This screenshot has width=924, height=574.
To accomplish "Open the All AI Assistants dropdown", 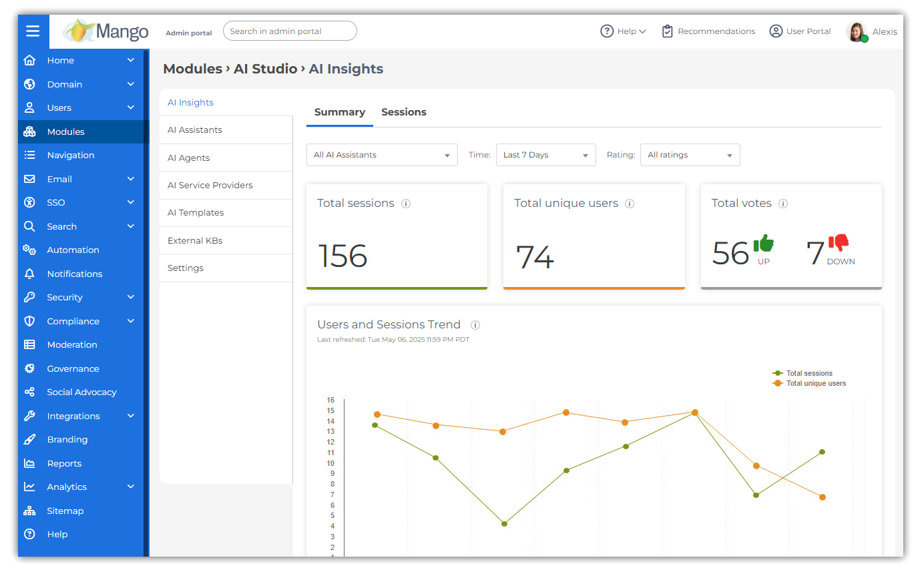I will pyautogui.click(x=382, y=155).
